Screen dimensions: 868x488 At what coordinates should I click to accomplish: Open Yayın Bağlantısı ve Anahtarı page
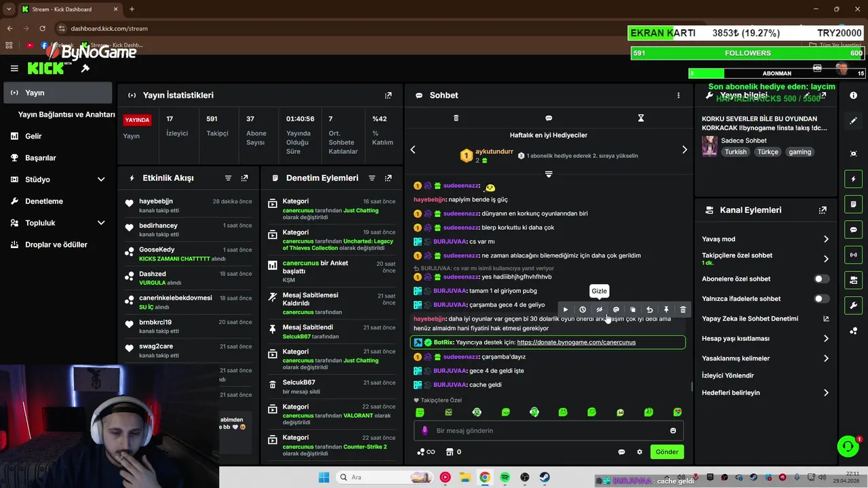(66, 115)
